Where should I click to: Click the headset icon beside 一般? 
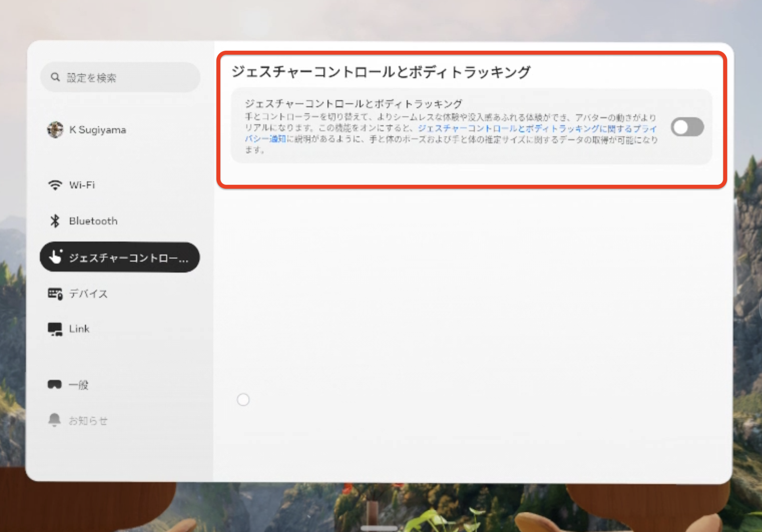[x=55, y=384]
